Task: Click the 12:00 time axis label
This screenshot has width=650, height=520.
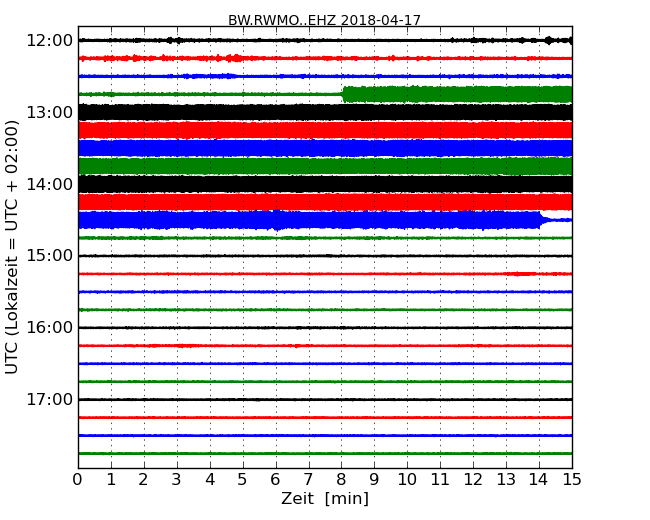Action: pos(49,41)
